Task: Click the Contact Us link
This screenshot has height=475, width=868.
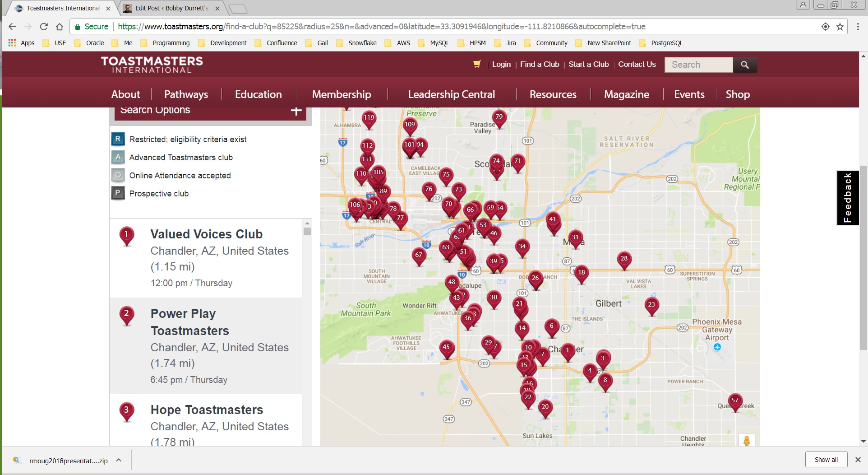Action: click(637, 64)
